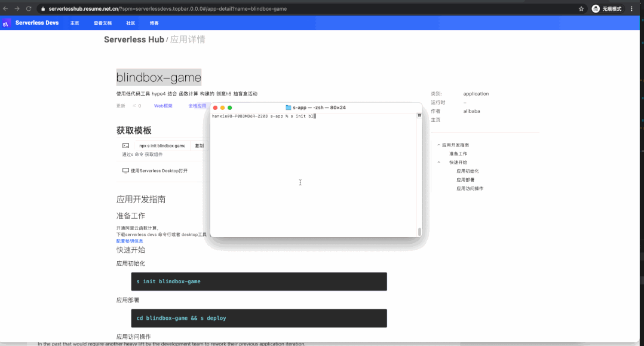The height and width of the screenshot is (346, 644).
Task: Jump to 应用部署 in the outline
Action: tap(465, 180)
